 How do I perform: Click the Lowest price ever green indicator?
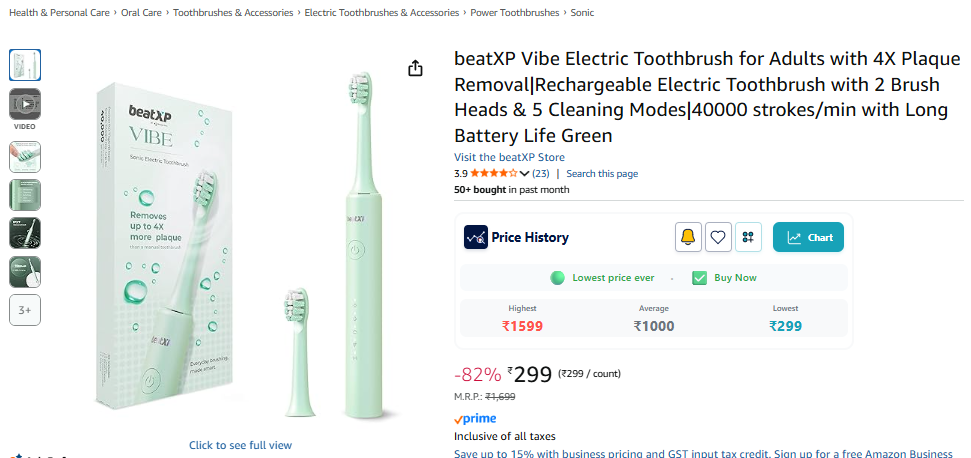click(x=558, y=278)
